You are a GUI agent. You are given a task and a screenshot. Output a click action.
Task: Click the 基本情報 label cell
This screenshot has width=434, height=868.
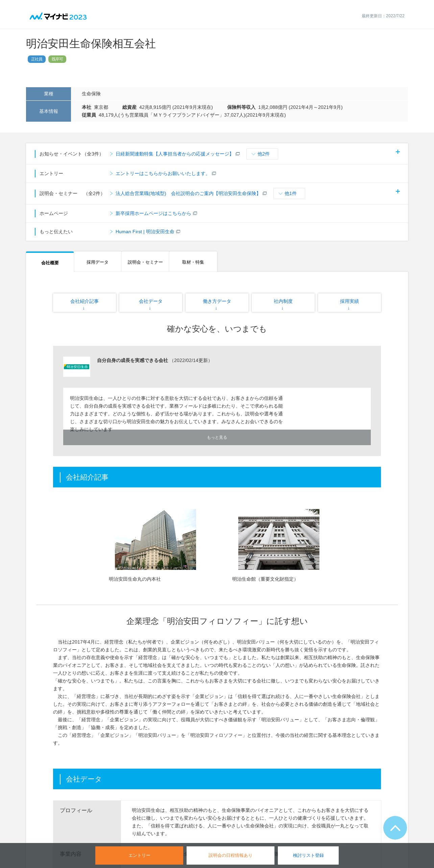[x=48, y=111]
